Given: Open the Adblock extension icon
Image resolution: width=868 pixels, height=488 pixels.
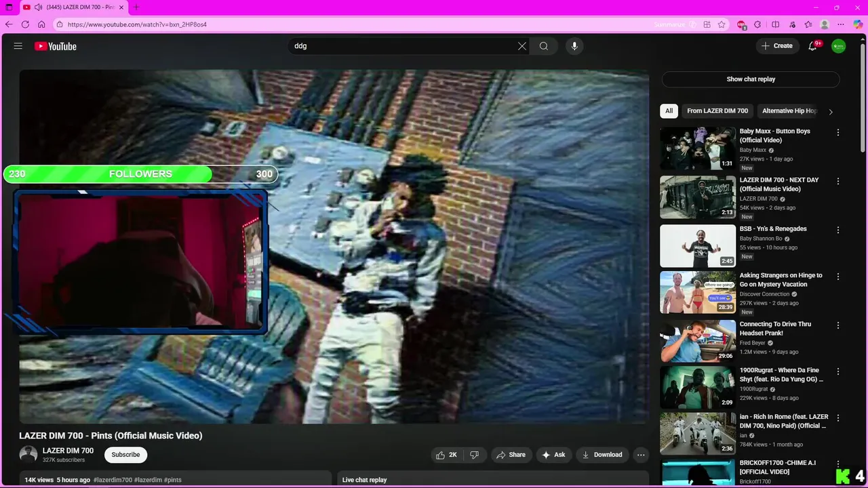Looking at the screenshot, I should (x=741, y=24).
